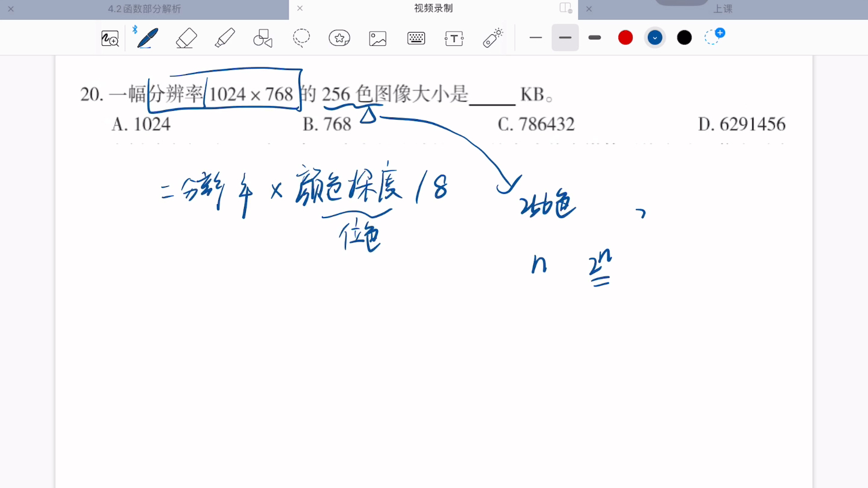868x488 pixels.
Task: Select the eraser tool
Action: coord(186,38)
